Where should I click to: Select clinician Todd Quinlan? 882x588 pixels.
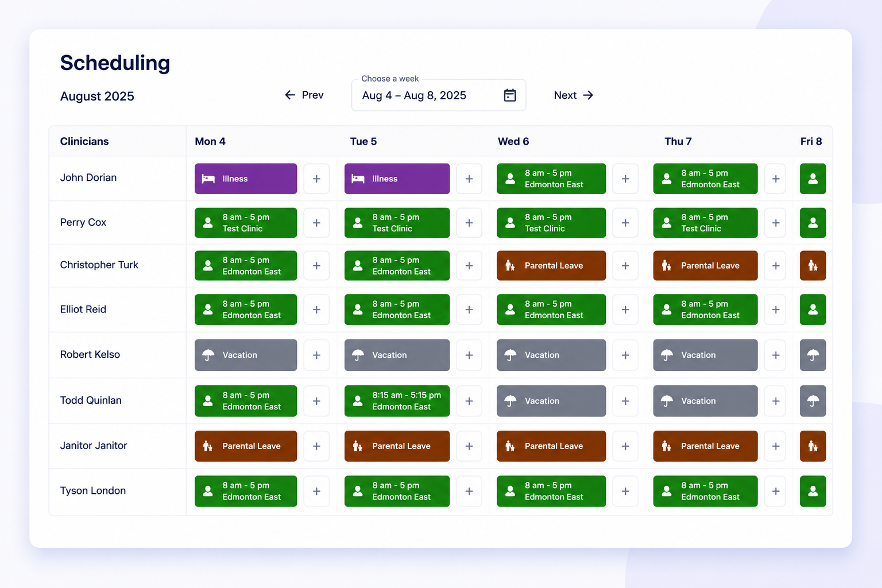click(x=91, y=400)
